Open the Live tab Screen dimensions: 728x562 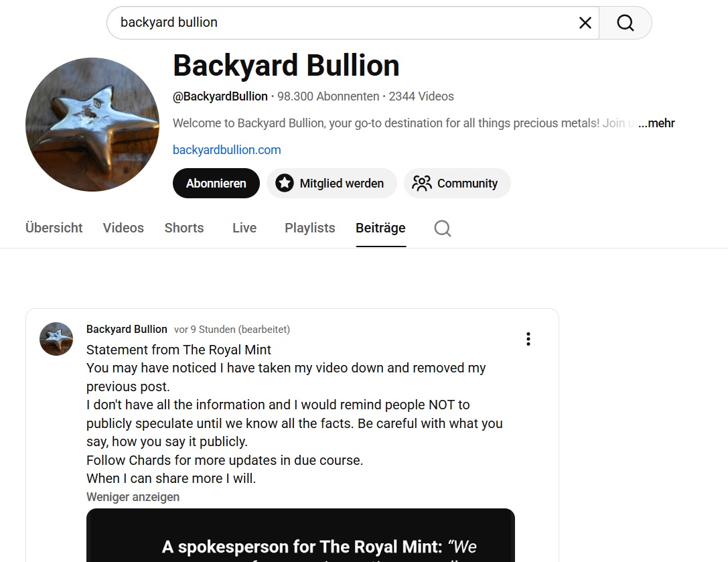[x=244, y=228]
